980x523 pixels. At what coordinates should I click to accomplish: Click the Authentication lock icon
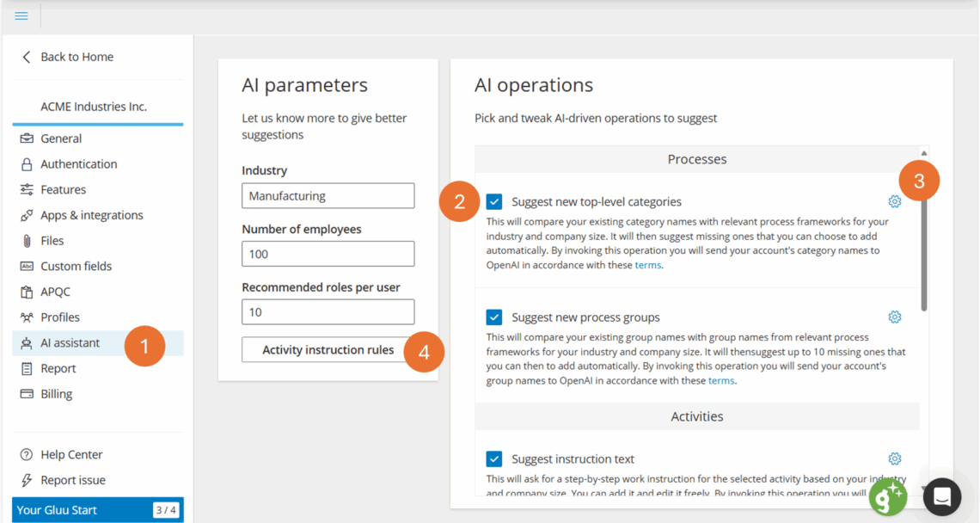[27, 164]
